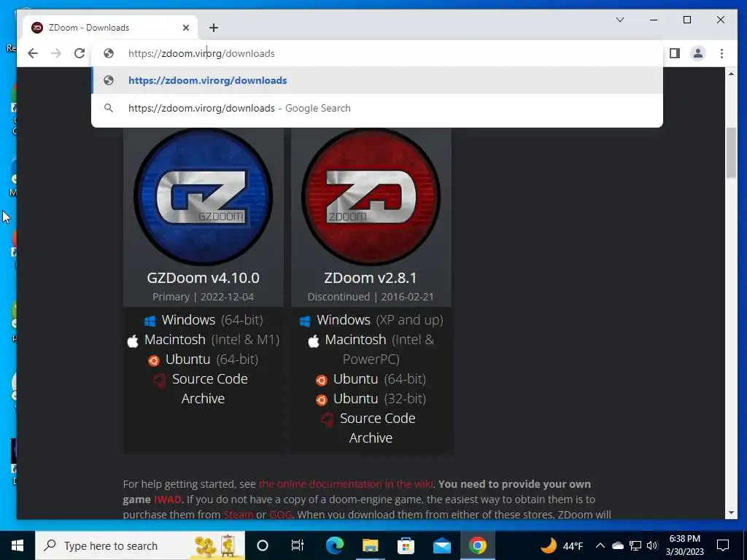
Task: Open clock showing 6:38 PM
Action: [684, 545]
